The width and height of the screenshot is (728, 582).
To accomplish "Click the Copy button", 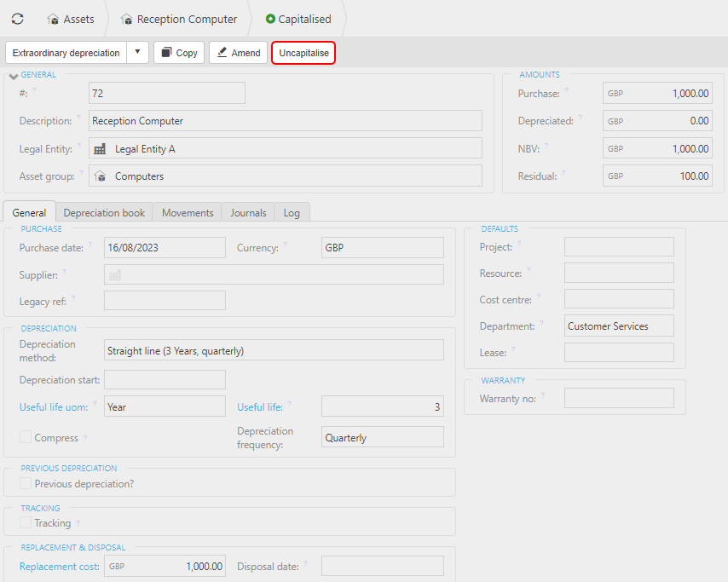I will [179, 53].
